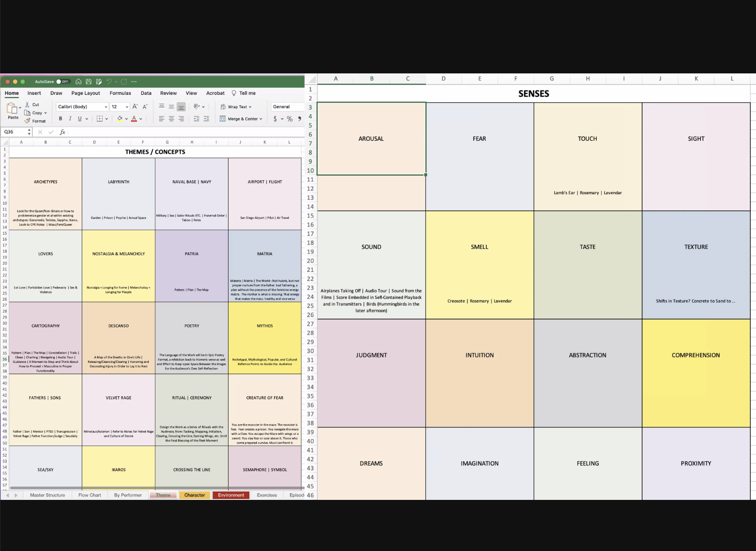Click the Increase Indent icon
The height and width of the screenshot is (551, 756).
206,119
